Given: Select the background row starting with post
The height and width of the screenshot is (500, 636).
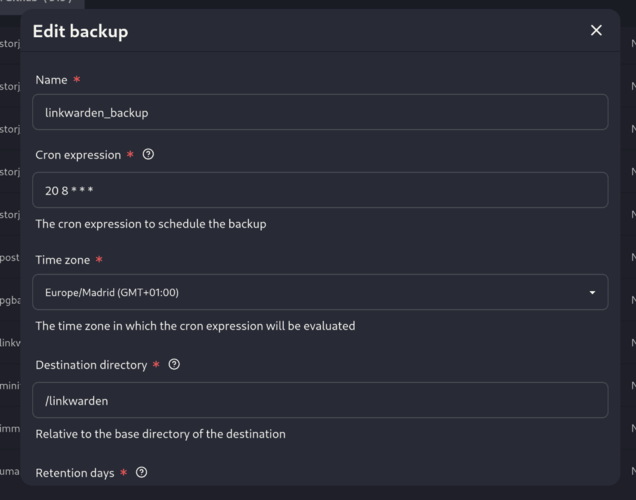Looking at the screenshot, I should click(10, 258).
